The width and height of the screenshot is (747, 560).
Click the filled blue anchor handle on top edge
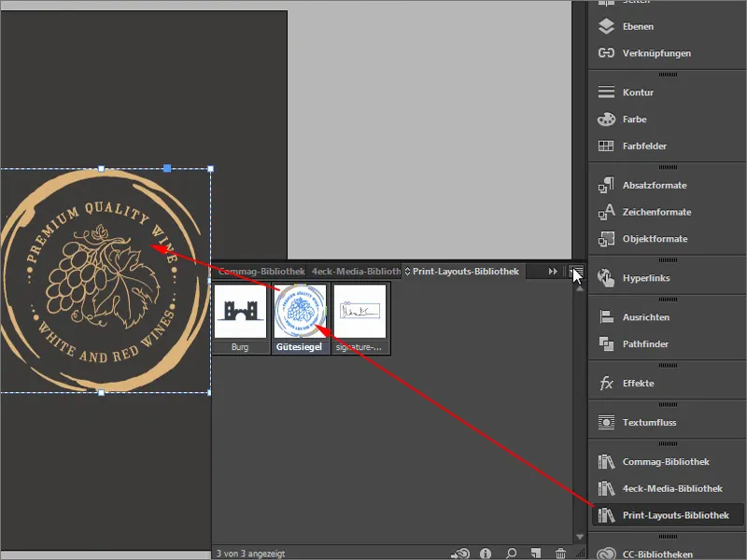[x=167, y=168]
